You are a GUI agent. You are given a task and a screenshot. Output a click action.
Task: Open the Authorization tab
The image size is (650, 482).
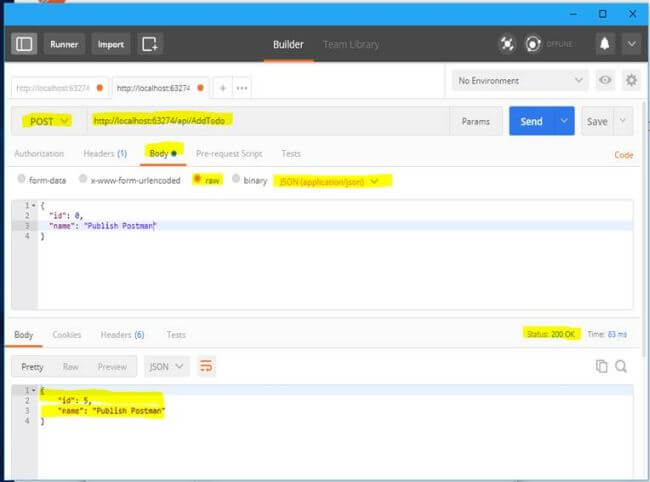pos(39,154)
